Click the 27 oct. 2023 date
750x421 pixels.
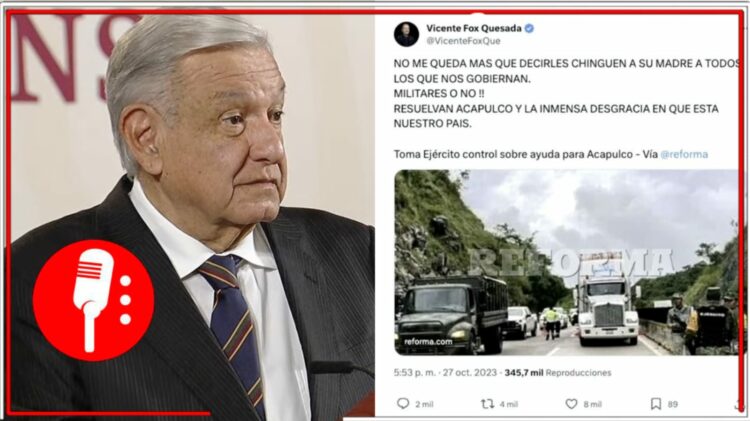[x=470, y=373]
